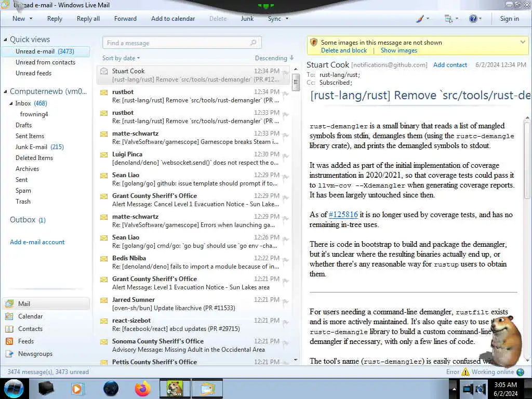The width and height of the screenshot is (532, 399).
Task: Open the paintbrush color options icon
Action: 420,19
